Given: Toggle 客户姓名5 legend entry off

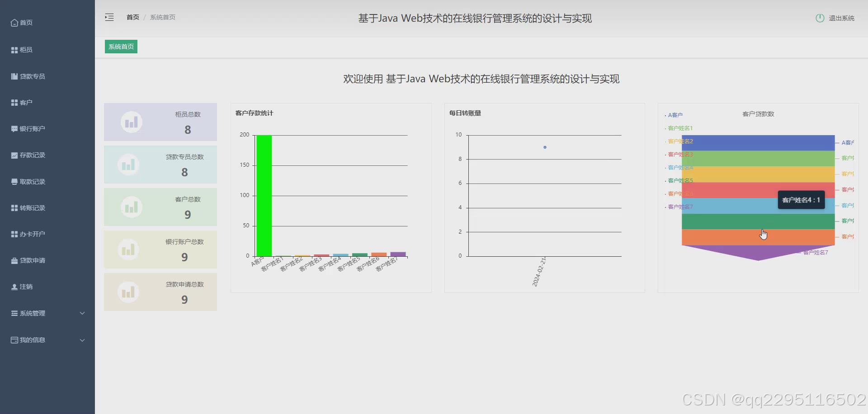Looking at the screenshot, I should 680,180.
